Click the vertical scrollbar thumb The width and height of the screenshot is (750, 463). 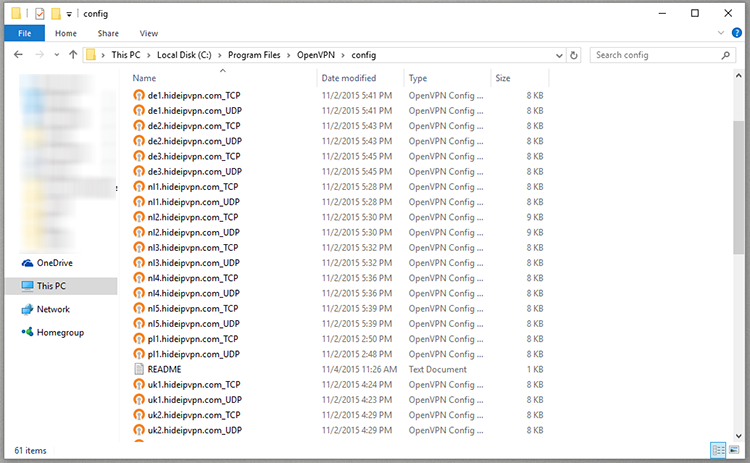click(738, 187)
